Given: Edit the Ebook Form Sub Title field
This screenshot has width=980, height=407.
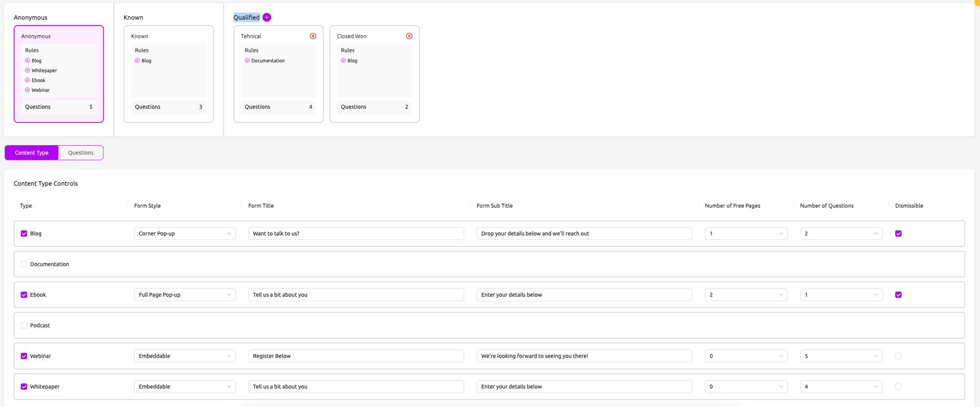Looking at the screenshot, I should click(x=584, y=295).
